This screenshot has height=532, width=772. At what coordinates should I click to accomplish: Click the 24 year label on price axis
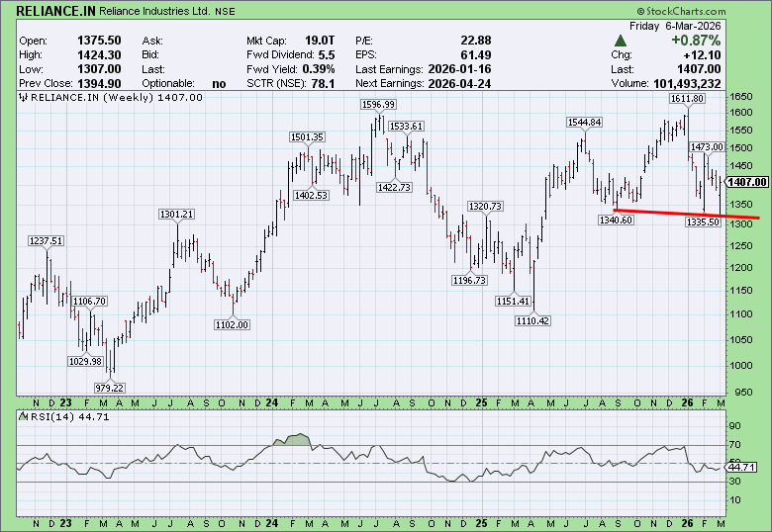tap(271, 402)
